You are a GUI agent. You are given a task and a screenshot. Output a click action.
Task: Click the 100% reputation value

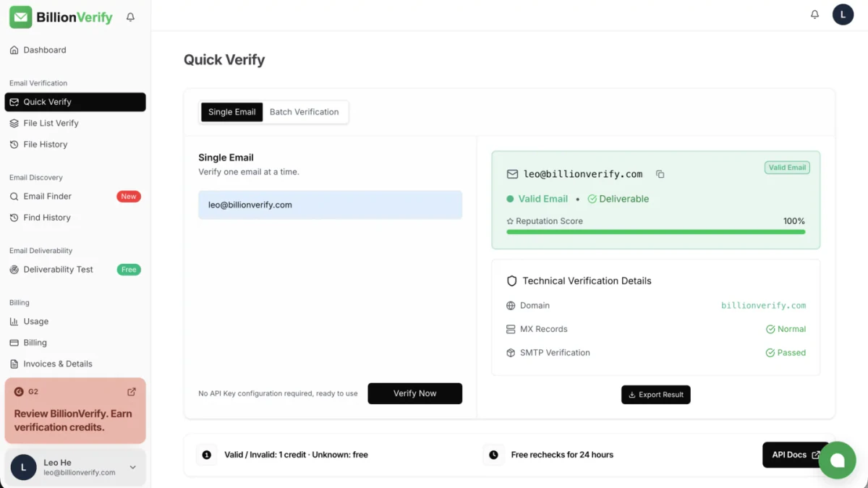(x=794, y=221)
